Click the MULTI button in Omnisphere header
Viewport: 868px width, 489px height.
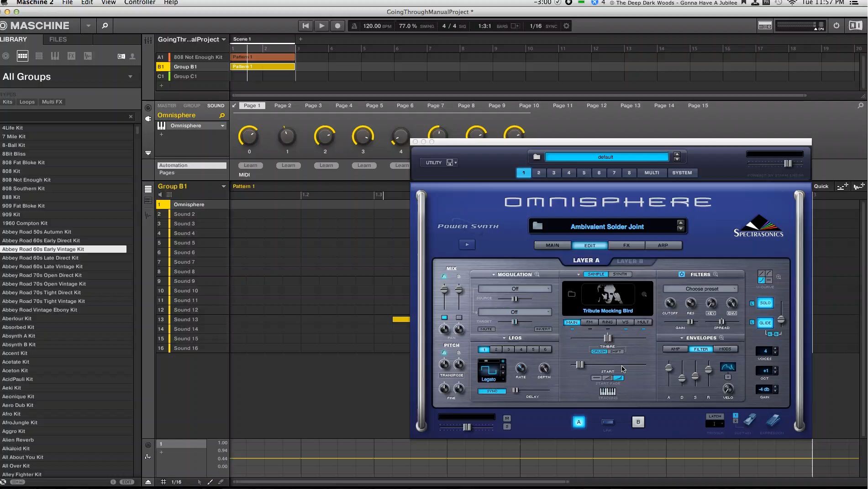click(x=652, y=172)
